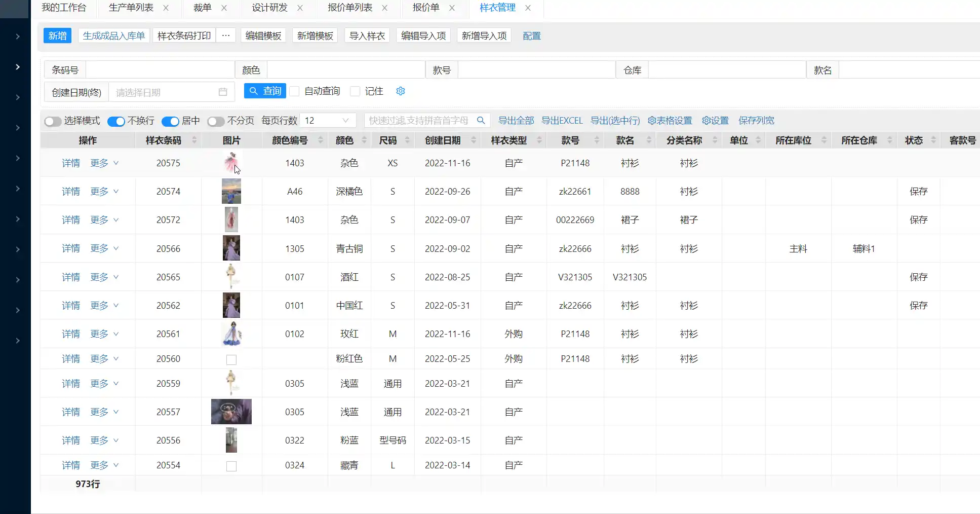Toggle the 不分页 switch
This screenshot has height=514, width=980.
pyautogui.click(x=216, y=122)
